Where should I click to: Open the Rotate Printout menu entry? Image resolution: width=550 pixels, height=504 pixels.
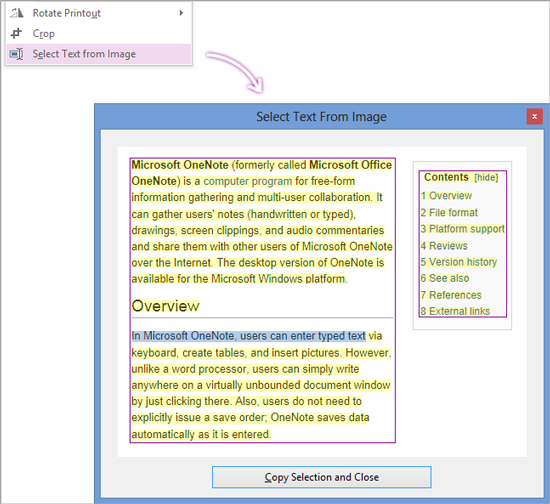coord(99,13)
